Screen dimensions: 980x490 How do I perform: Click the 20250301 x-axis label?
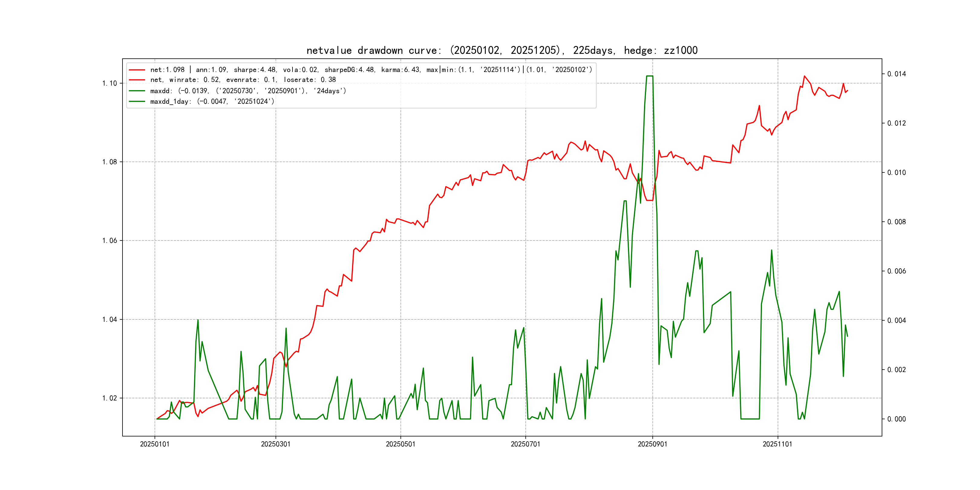click(x=276, y=444)
